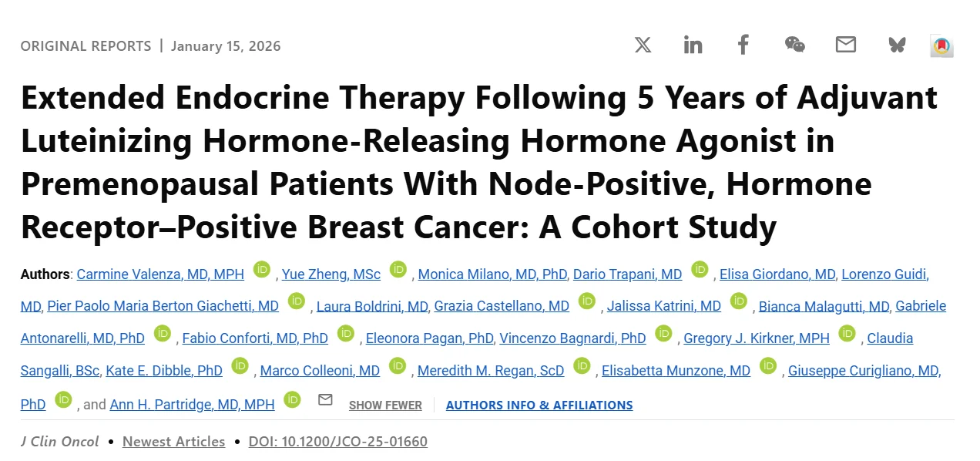Click the Facebook share icon
Viewport: 980px width, 461px height.
coord(743,45)
